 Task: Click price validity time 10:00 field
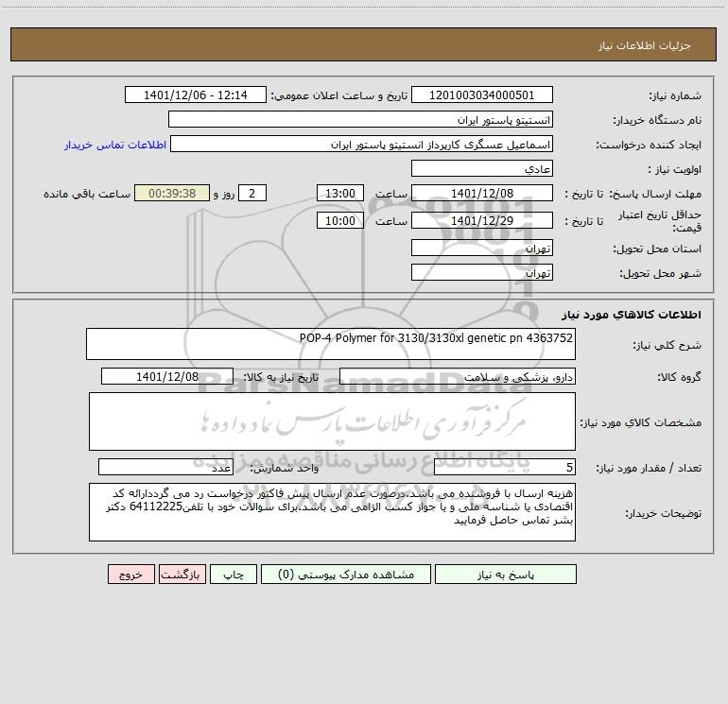pos(339,220)
